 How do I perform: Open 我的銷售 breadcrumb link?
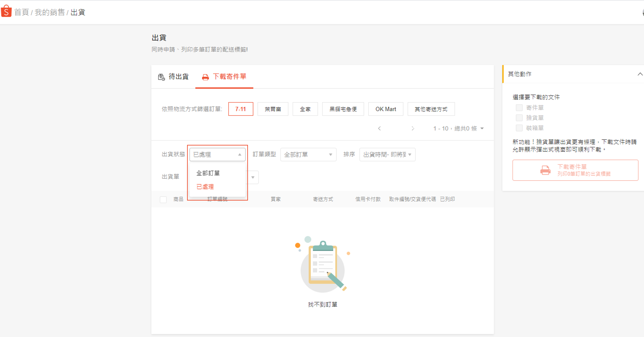50,12
